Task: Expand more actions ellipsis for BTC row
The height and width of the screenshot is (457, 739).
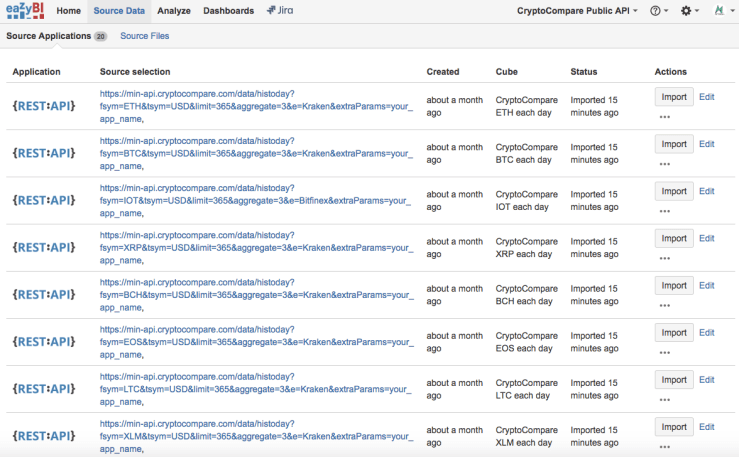Action: tap(665, 164)
